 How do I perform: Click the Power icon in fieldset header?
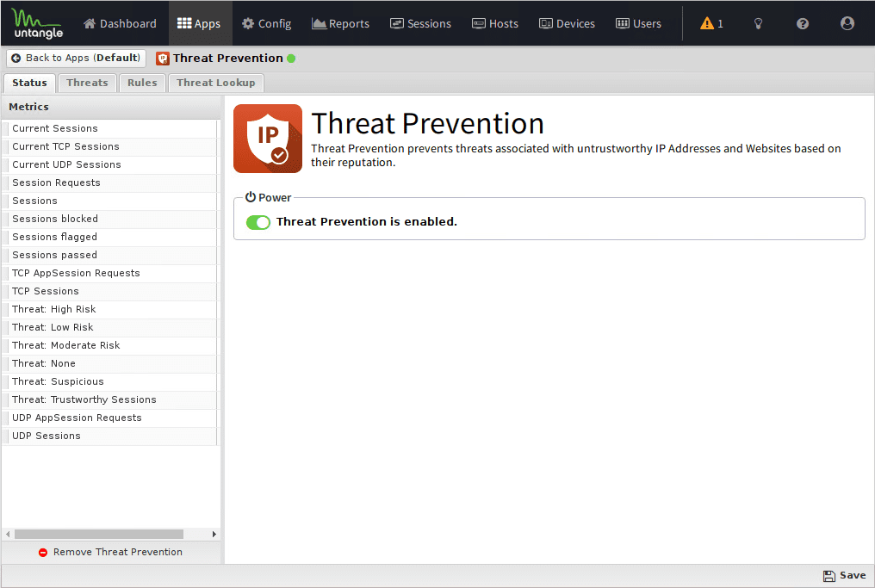point(251,197)
